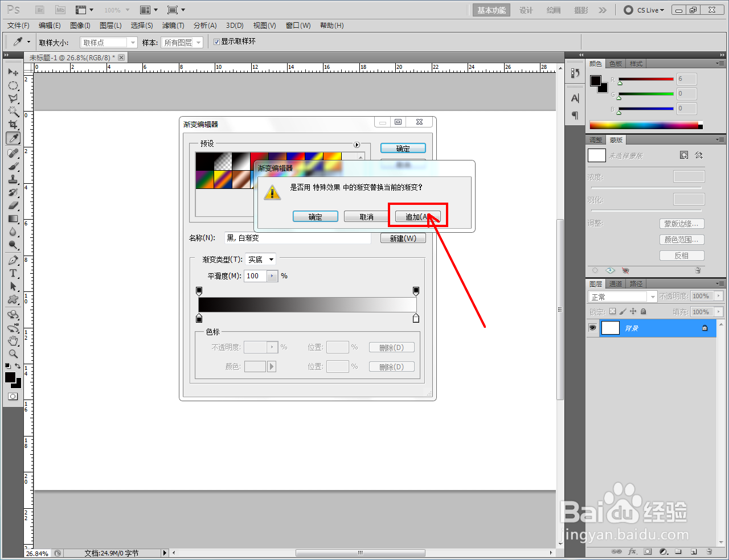The height and width of the screenshot is (560, 729).
Task: Toggle lock transparent pixels
Action: coord(612,311)
